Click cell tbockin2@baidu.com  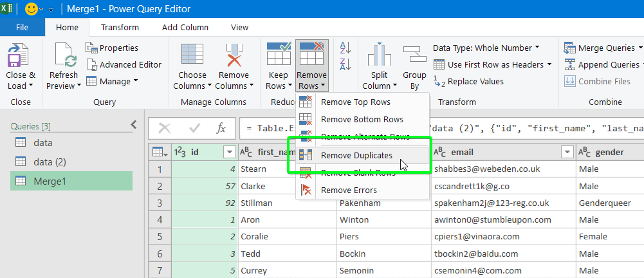pyautogui.click(x=504, y=254)
